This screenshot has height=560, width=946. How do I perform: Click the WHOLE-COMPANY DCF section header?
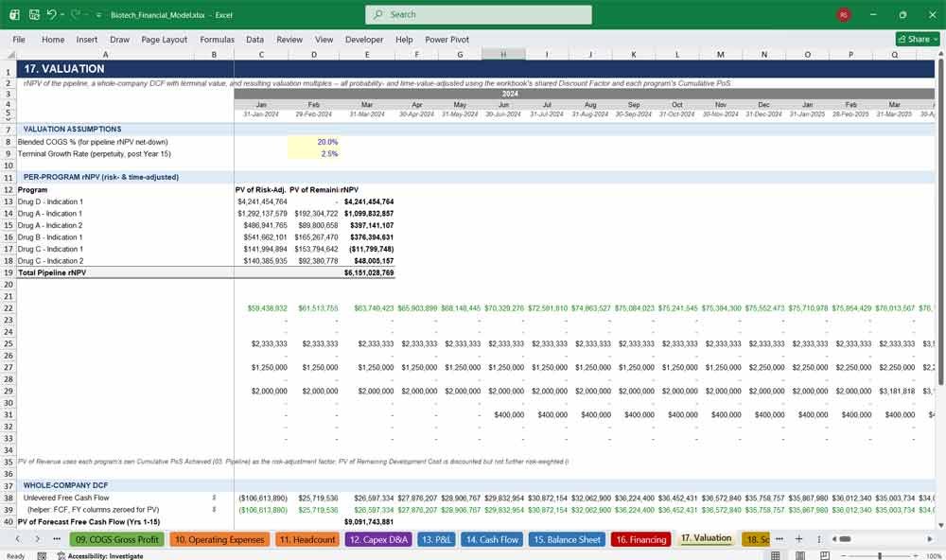point(66,485)
